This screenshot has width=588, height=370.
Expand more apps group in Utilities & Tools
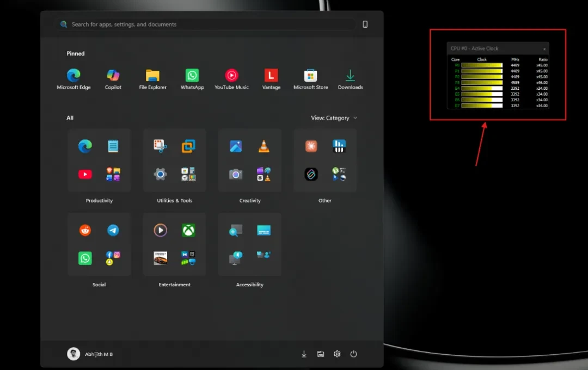pos(188,174)
